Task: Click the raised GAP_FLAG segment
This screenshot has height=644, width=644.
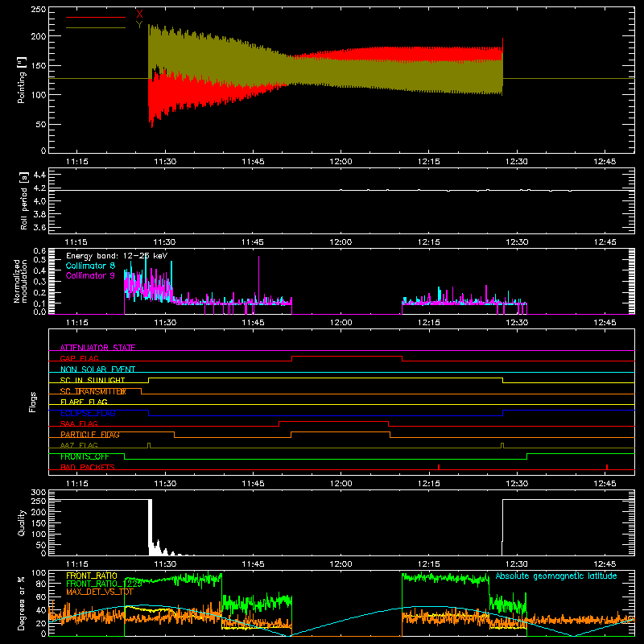Action: (x=347, y=356)
